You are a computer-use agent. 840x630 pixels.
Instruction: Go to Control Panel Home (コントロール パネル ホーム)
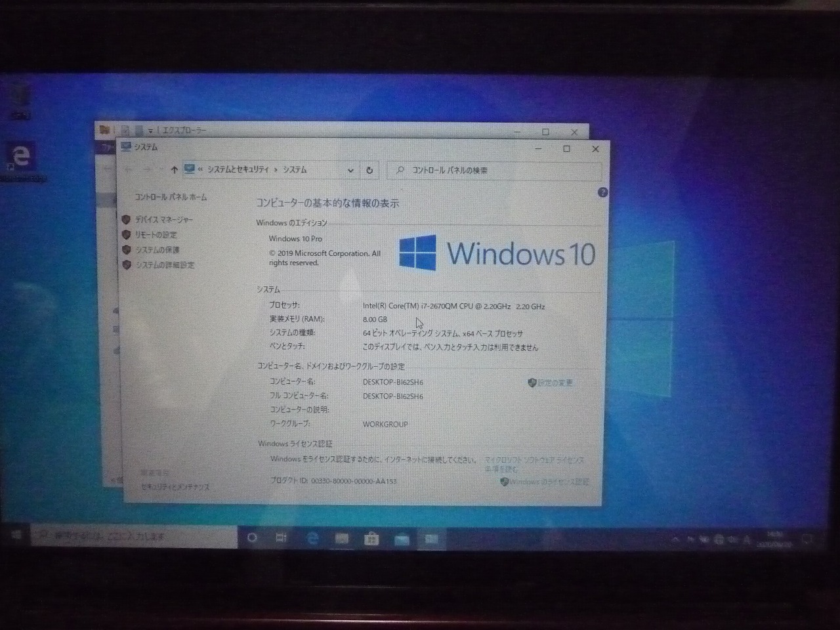click(171, 197)
